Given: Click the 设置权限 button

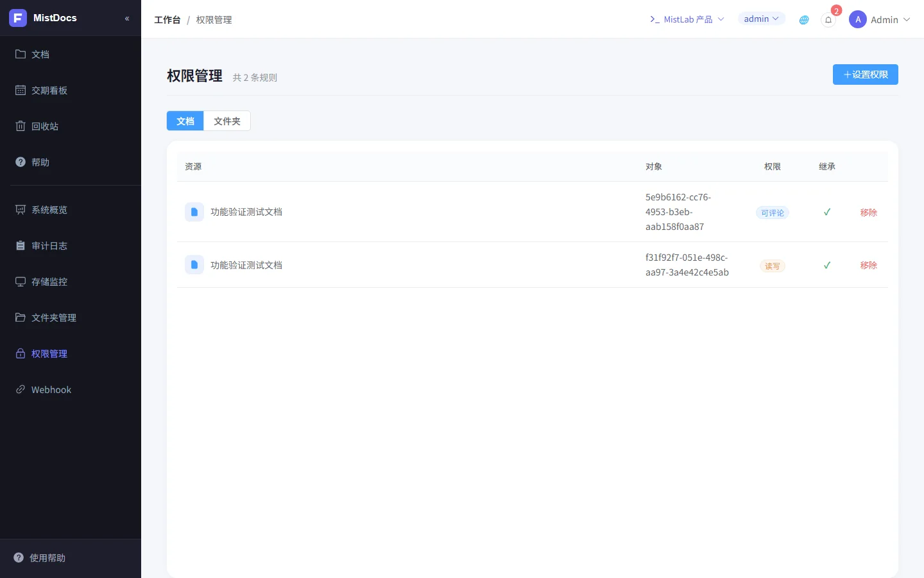Looking at the screenshot, I should coord(866,74).
